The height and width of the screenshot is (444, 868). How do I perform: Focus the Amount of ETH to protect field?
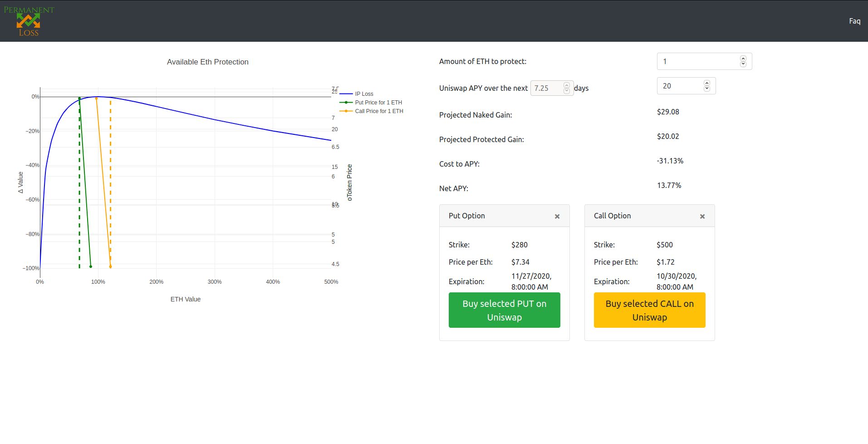tap(704, 61)
